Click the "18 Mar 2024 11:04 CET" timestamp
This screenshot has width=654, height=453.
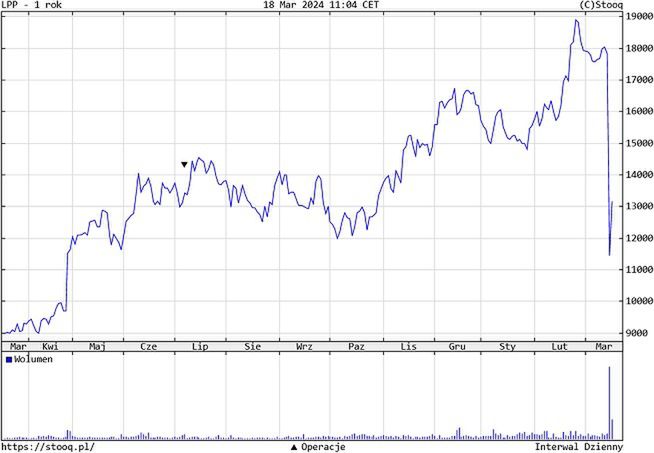tap(321, 5)
